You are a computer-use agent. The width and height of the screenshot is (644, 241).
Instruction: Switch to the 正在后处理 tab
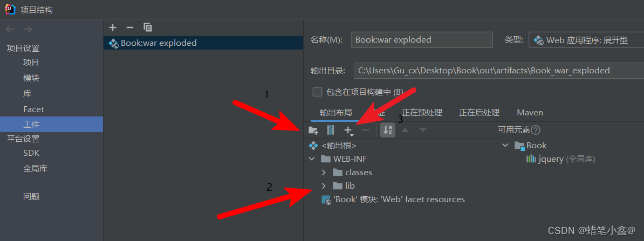point(479,113)
